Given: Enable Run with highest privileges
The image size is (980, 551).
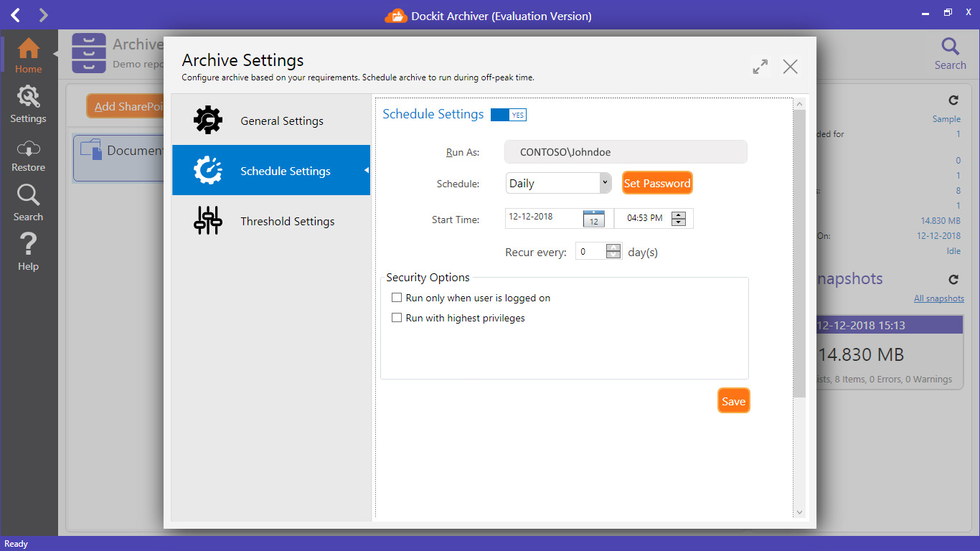Looking at the screenshot, I should coord(396,318).
